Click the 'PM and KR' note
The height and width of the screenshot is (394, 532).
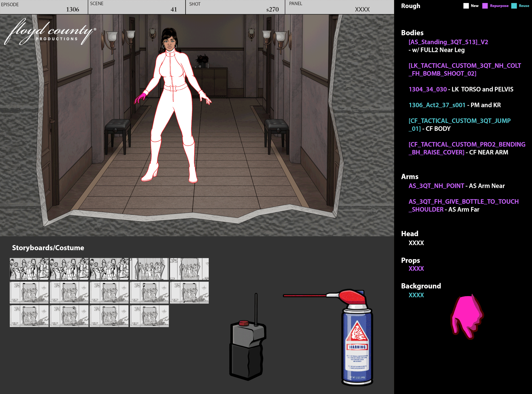click(485, 105)
